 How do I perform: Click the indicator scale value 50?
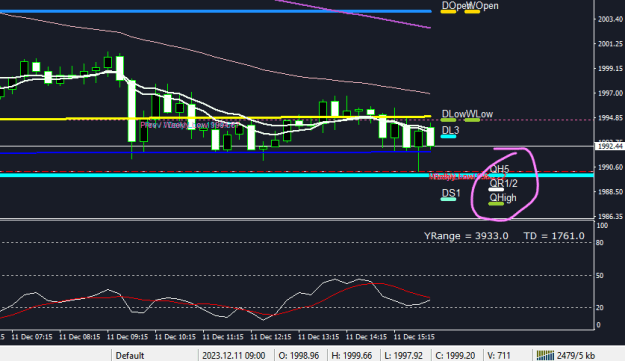pyautogui.click(x=600, y=276)
